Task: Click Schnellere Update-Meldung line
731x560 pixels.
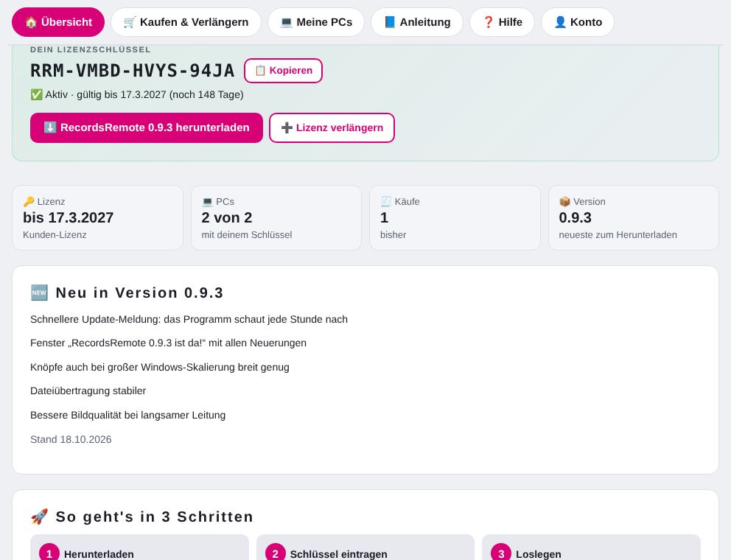Action: point(189,319)
